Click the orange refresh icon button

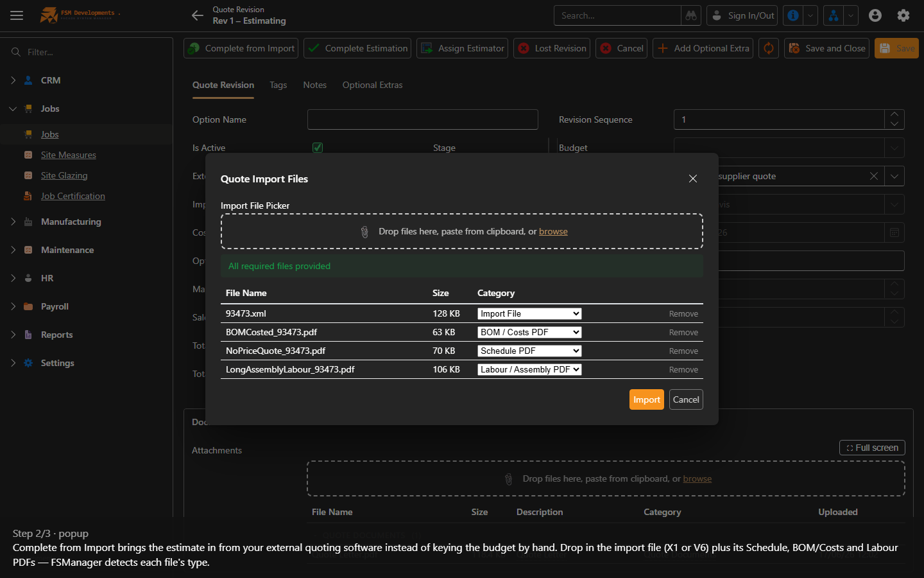point(769,48)
